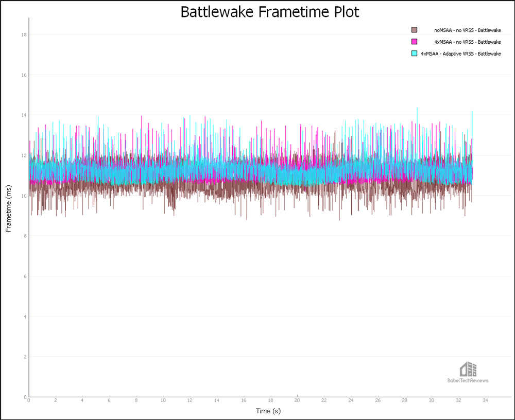Select the cyan Adaptive VRSS legend color swatch

coord(415,54)
